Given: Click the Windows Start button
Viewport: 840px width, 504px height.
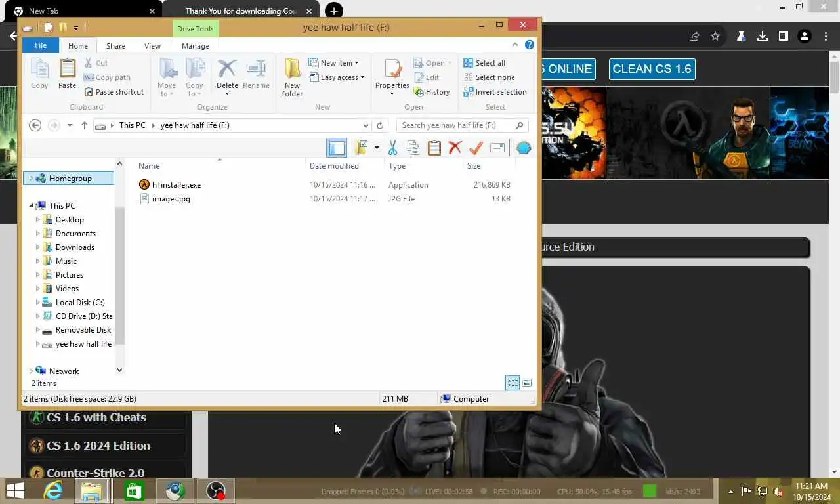Looking at the screenshot, I should point(15,491).
